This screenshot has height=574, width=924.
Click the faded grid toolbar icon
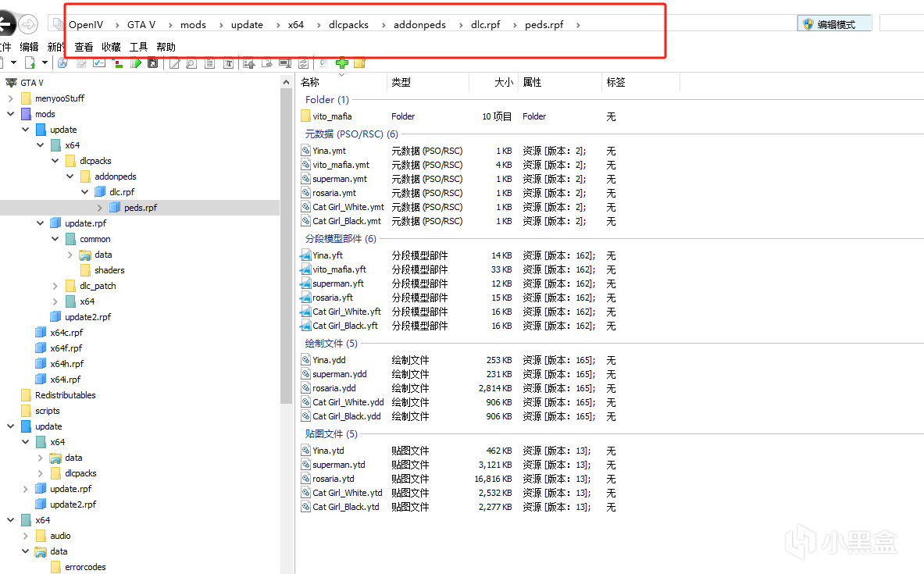tap(81, 63)
